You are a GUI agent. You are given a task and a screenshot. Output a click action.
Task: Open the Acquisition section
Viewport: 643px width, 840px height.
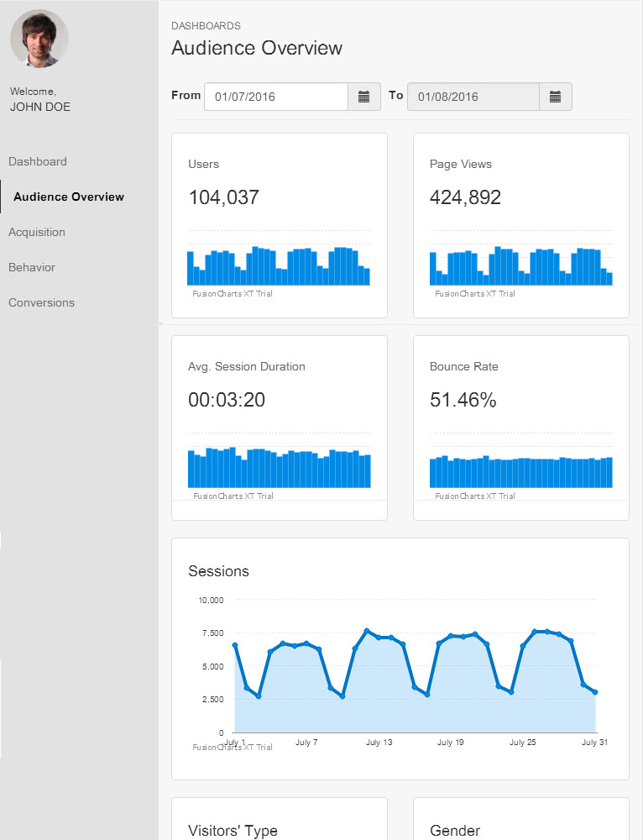click(x=37, y=232)
